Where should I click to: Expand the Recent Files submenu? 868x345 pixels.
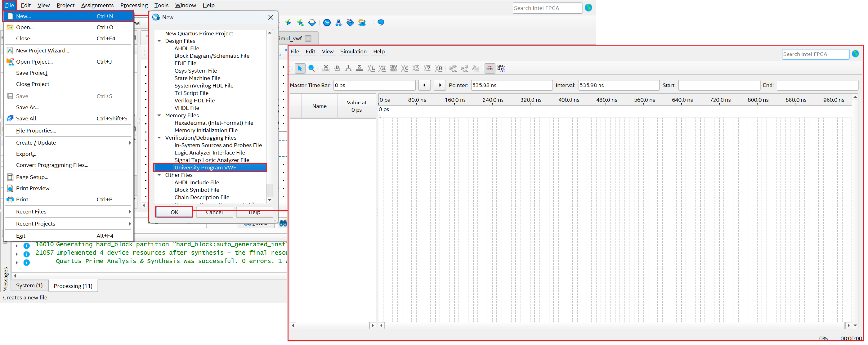[130, 212]
